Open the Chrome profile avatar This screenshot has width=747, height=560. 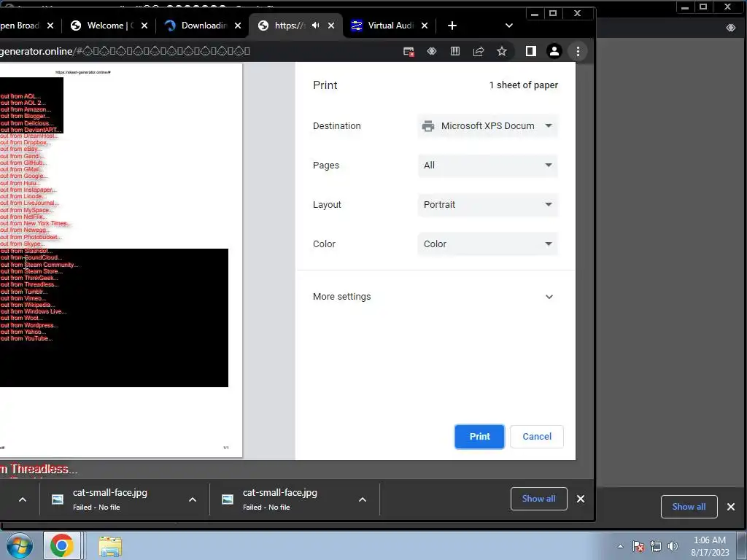554,52
